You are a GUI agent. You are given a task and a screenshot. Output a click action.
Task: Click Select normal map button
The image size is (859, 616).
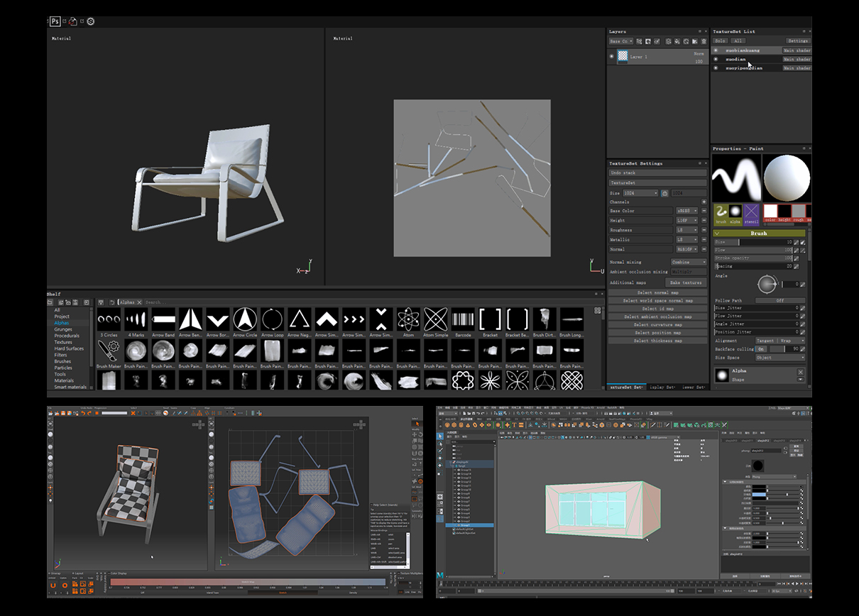[657, 292]
